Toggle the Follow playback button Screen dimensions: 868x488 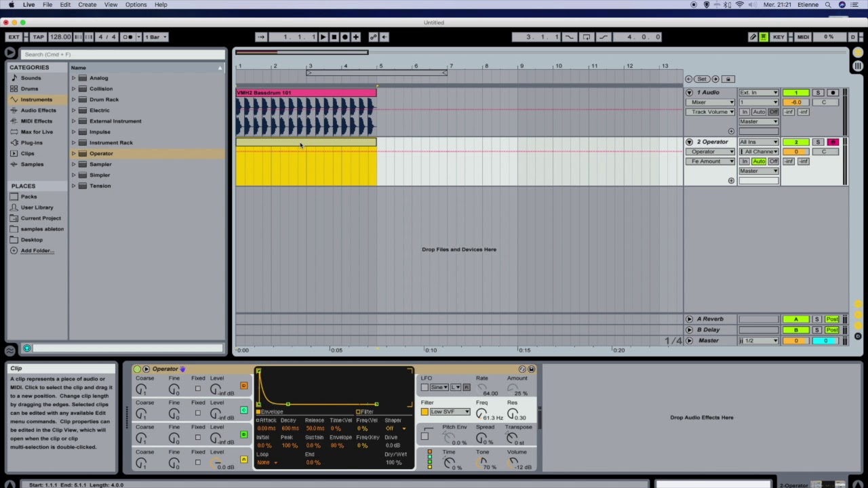coord(261,37)
